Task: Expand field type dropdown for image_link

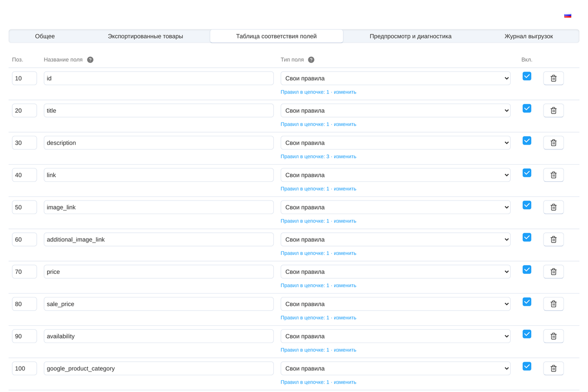Action: tap(395, 207)
